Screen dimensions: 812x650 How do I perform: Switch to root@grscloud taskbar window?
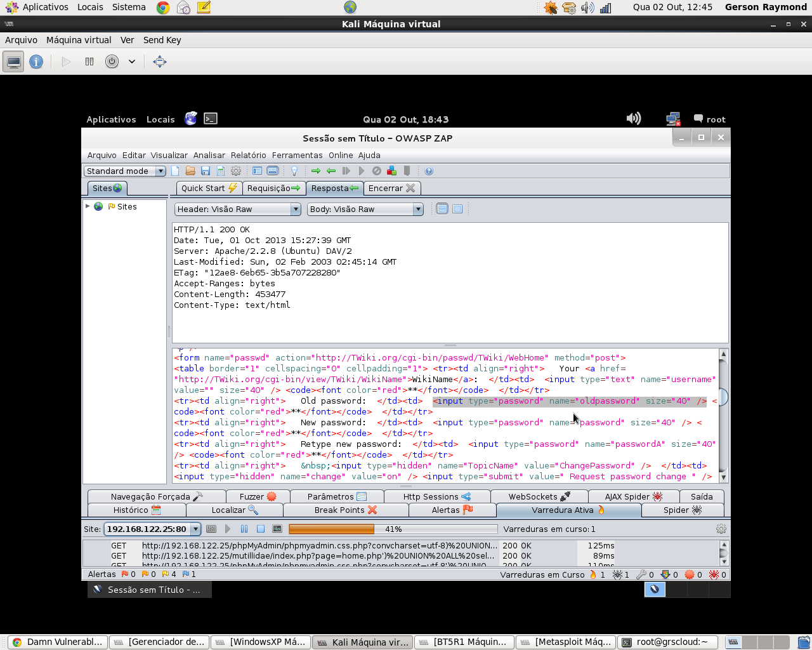[x=667, y=642]
